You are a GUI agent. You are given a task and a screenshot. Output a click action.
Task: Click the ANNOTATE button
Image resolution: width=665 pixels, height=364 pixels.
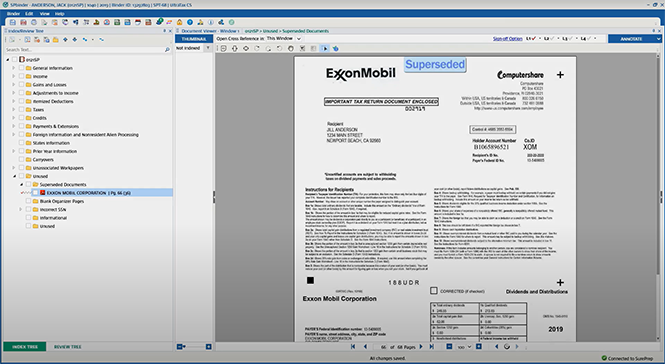[x=631, y=39]
